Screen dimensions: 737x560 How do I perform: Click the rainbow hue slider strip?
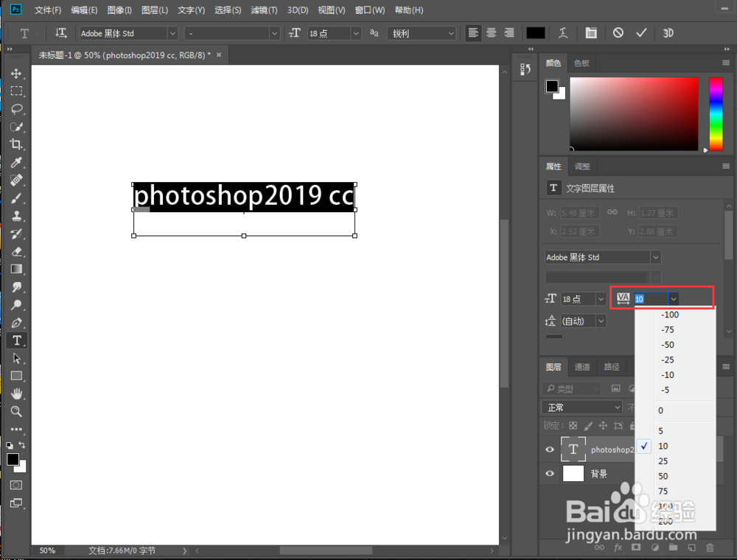click(x=716, y=113)
